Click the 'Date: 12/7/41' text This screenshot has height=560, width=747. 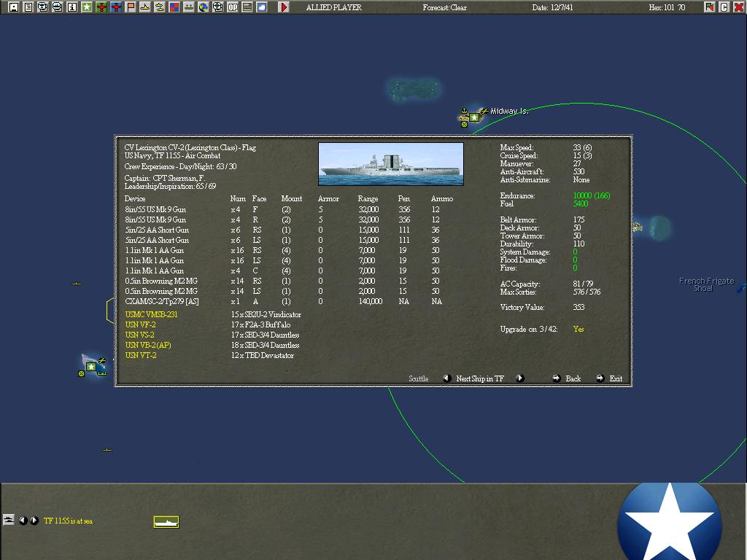tap(553, 7)
